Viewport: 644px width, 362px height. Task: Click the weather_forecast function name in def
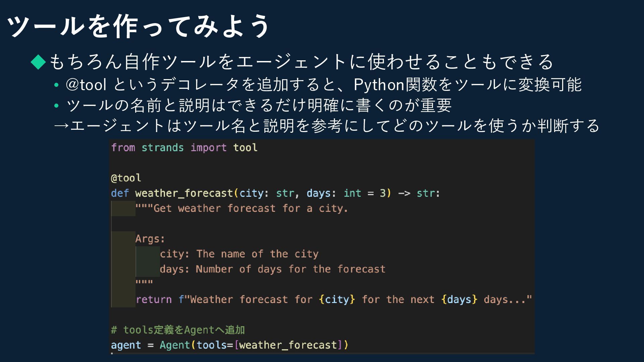[x=184, y=193]
